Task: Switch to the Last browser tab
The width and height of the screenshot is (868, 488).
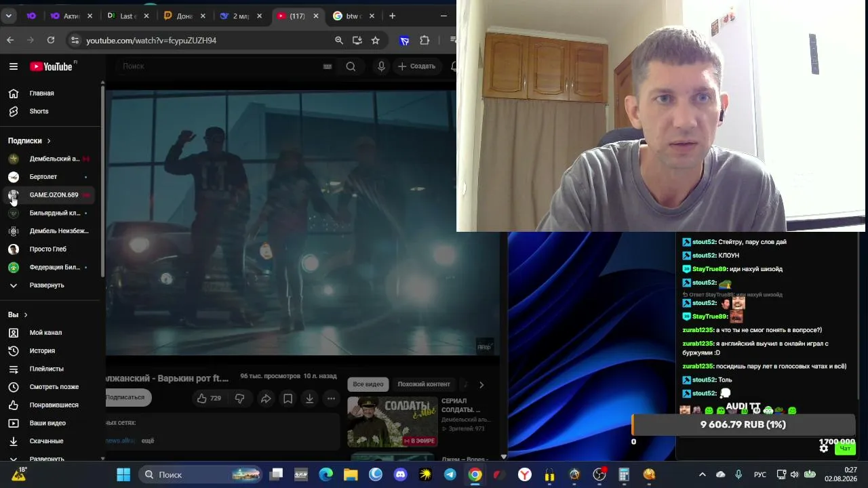Action: [127, 16]
